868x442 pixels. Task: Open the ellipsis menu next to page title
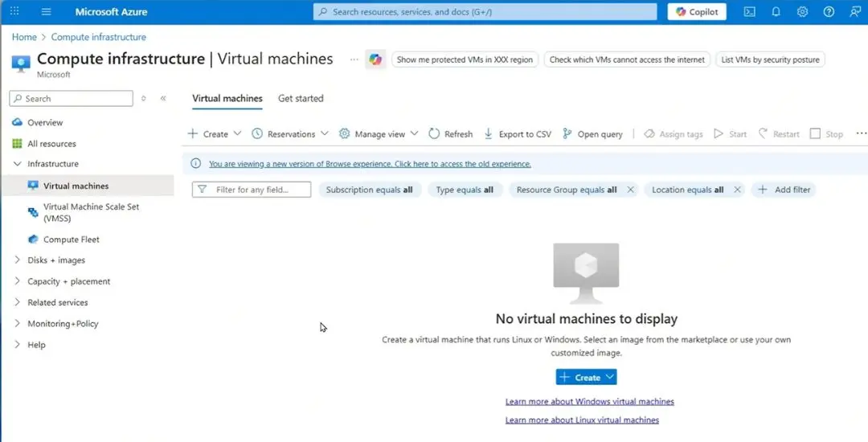click(354, 59)
